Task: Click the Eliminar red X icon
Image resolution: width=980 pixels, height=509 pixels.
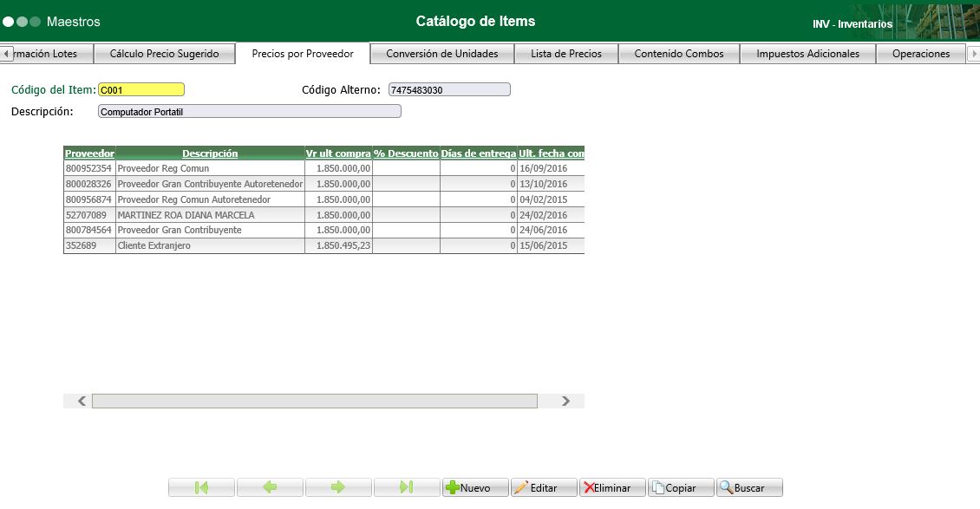Action: (x=589, y=486)
